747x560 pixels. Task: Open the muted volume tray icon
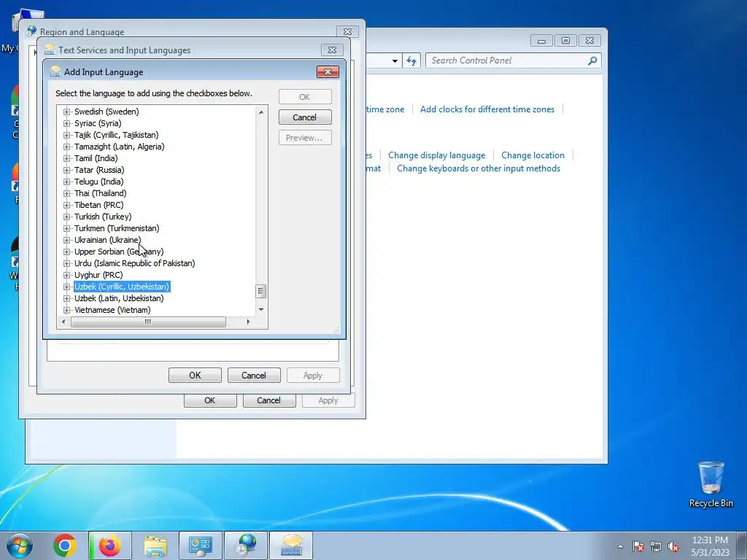pos(673,546)
